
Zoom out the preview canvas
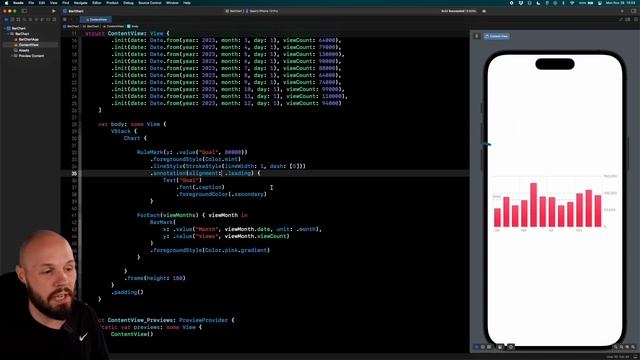[x=616, y=347]
